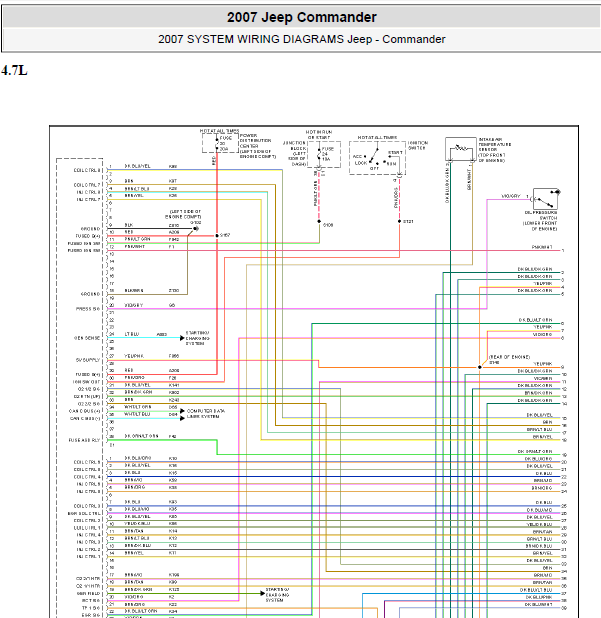Select the "COIL CTRL 7" pin label
Image resolution: width=601 pixels, height=618 pixels.
[x=87, y=185]
